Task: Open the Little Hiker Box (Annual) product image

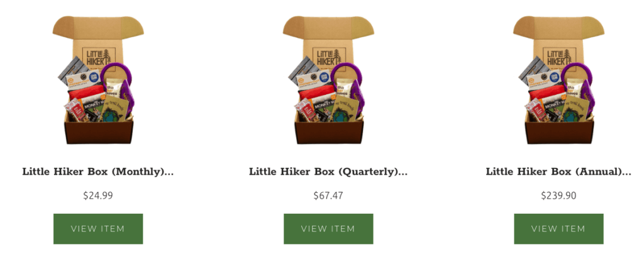Action: point(558,80)
